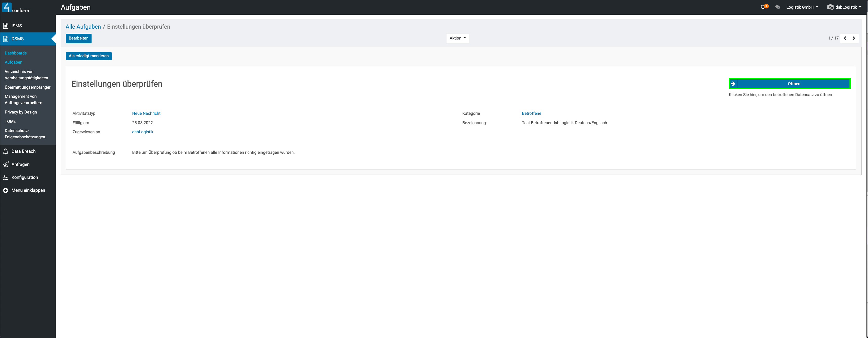
Task: Go to the next task record arrow
Action: pos(854,38)
